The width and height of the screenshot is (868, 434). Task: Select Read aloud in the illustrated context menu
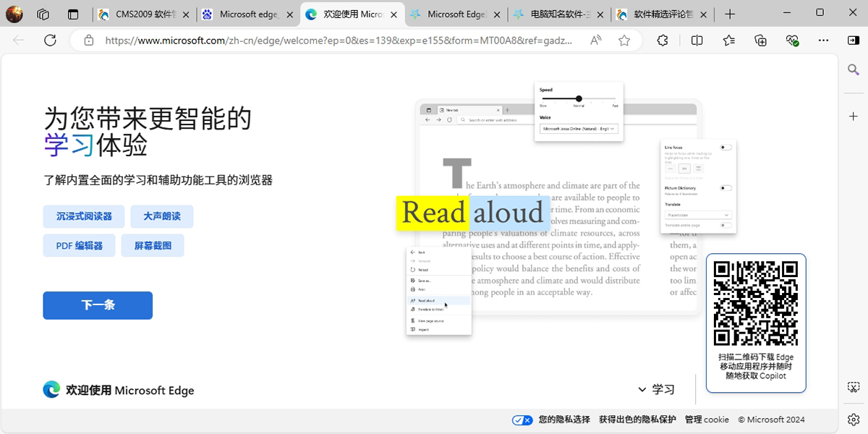(438, 300)
